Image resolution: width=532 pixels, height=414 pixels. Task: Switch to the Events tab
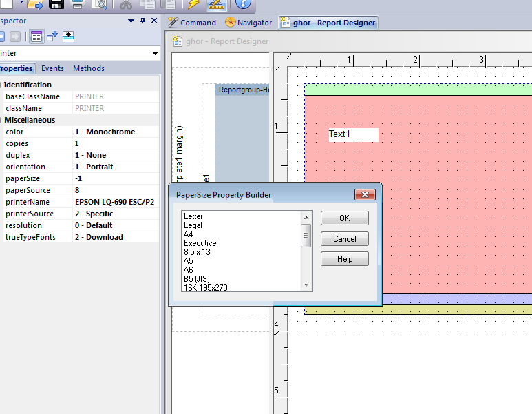pos(52,68)
